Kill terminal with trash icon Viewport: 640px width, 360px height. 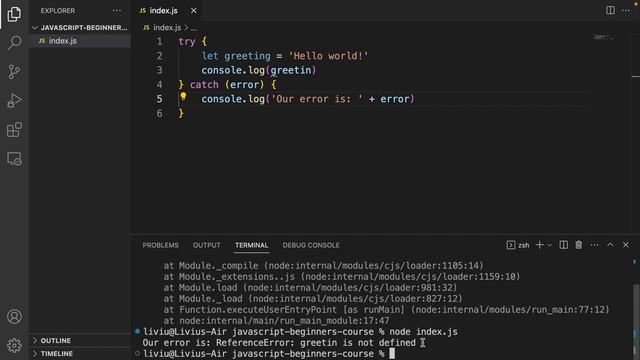(x=579, y=245)
